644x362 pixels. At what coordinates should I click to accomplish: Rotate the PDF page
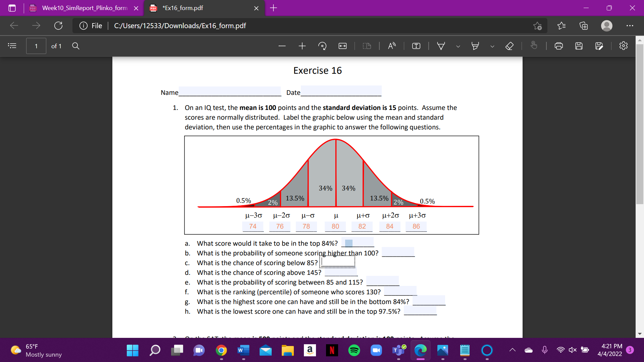click(x=322, y=46)
